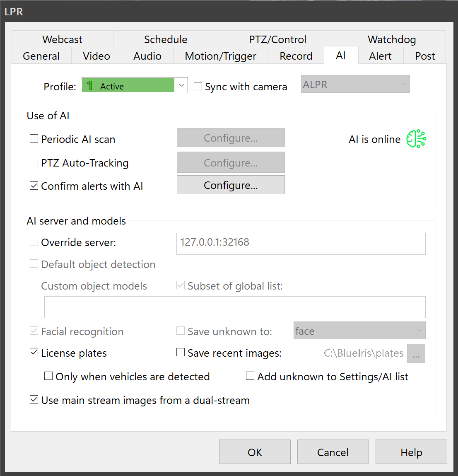Screen dimensions: 458x476
Task: Enable Save recent images checkbox
Action: tap(181, 353)
